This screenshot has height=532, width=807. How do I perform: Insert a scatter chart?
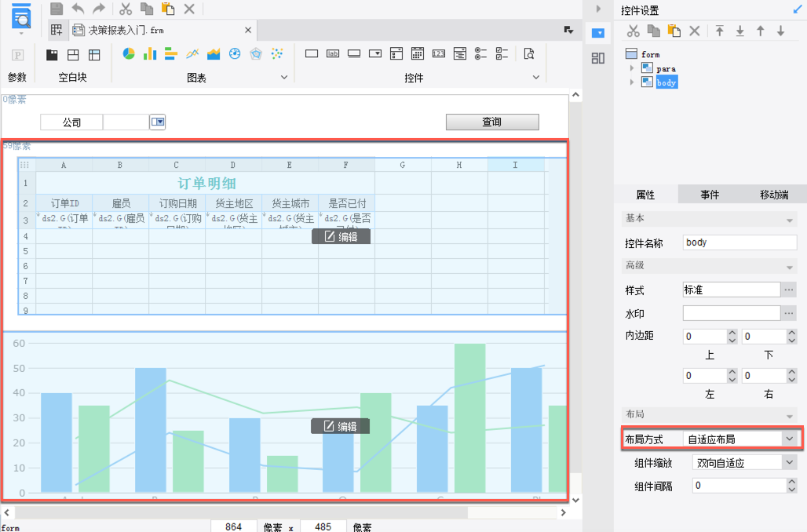(277, 53)
